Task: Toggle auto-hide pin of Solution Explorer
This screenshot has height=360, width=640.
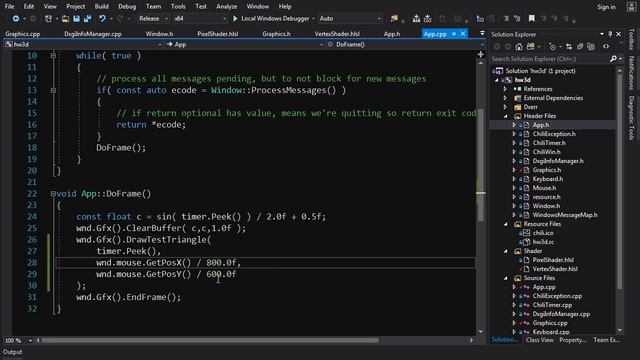Action: tap(610, 34)
